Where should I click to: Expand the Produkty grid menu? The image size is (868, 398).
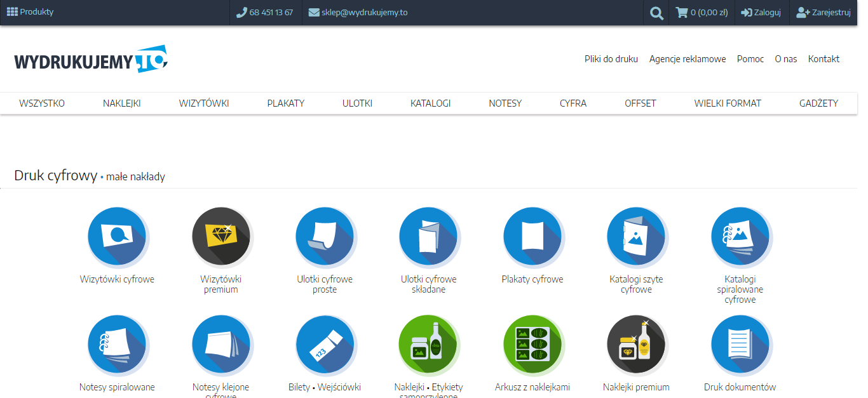tap(30, 11)
